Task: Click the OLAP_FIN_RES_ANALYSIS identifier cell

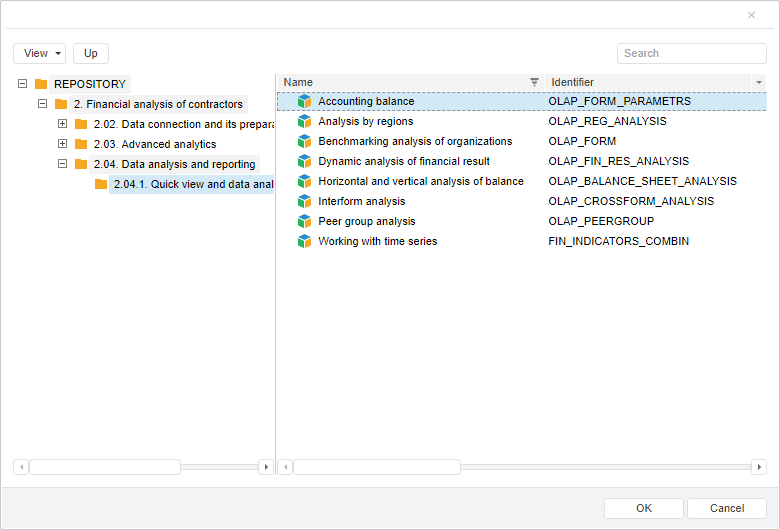Action: (x=618, y=161)
